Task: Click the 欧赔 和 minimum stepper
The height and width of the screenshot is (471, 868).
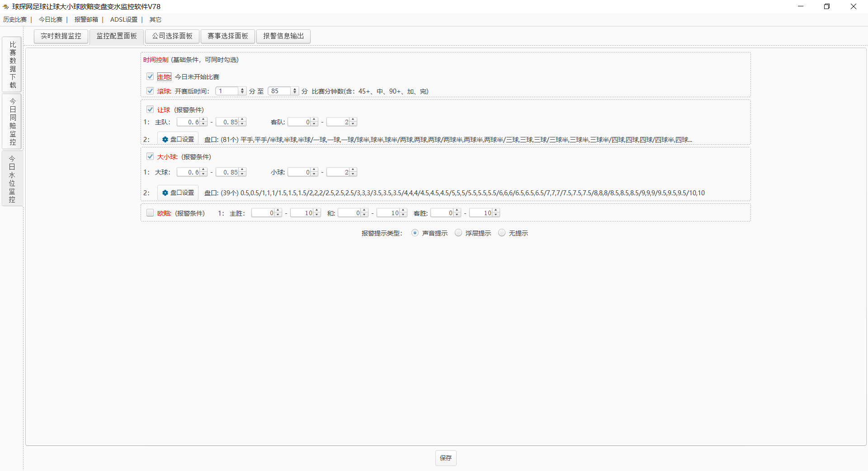Action: pos(364,213)
